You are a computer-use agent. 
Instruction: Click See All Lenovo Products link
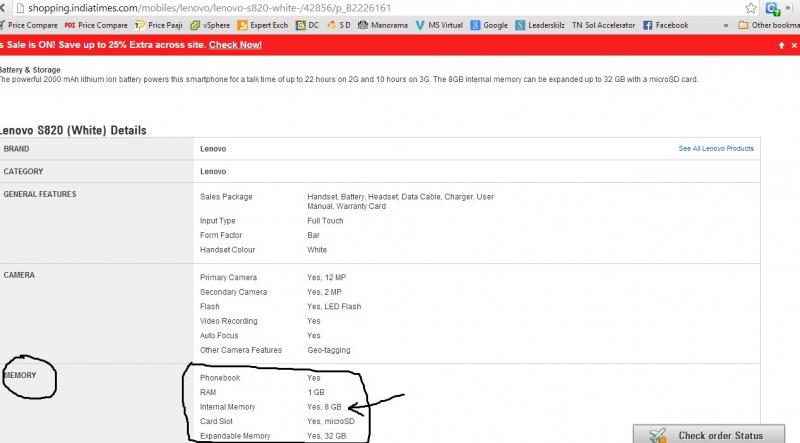(716, 149)
